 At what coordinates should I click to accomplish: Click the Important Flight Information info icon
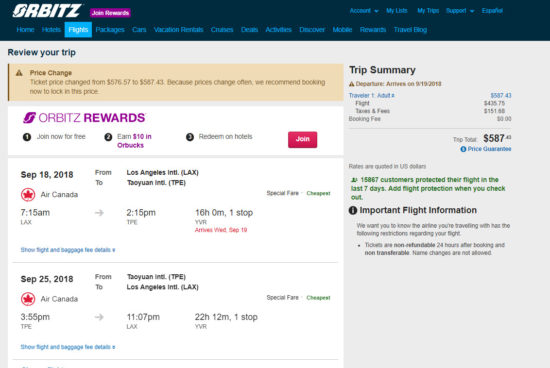353,210
